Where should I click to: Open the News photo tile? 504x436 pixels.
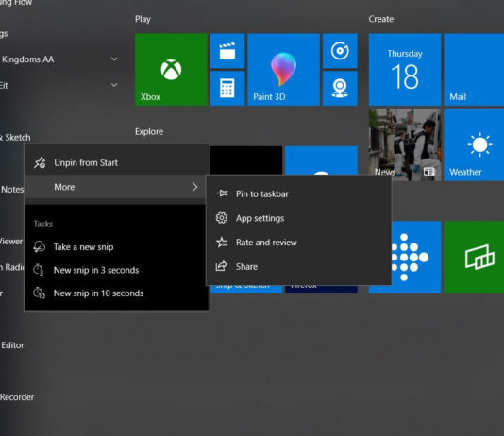coord(405,144)
